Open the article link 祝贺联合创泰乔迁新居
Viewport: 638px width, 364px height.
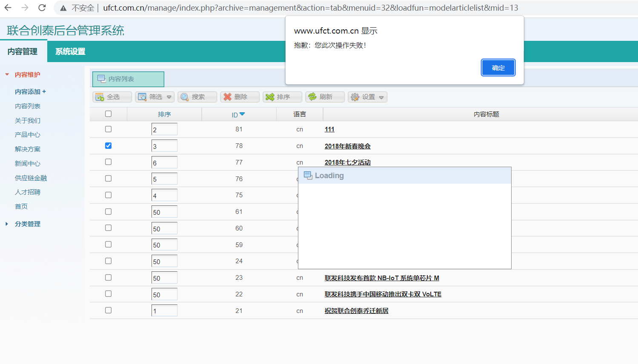(356, 310)
